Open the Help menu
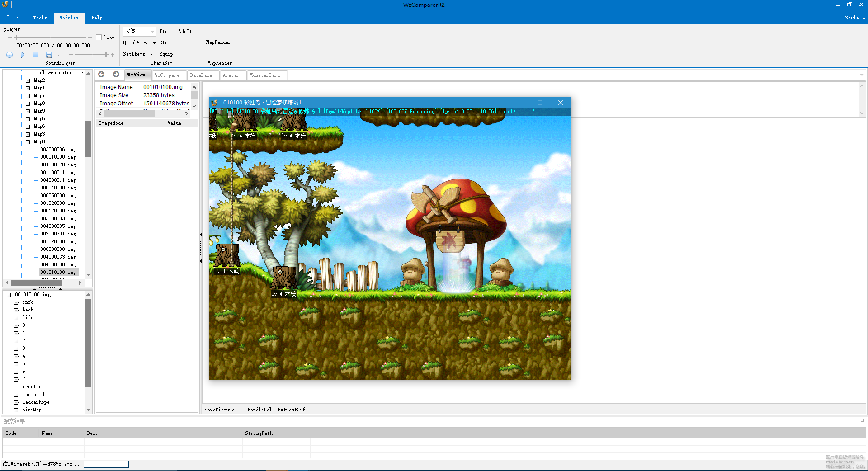This screenshot has width=868, height=471. (x=97, y=18)
